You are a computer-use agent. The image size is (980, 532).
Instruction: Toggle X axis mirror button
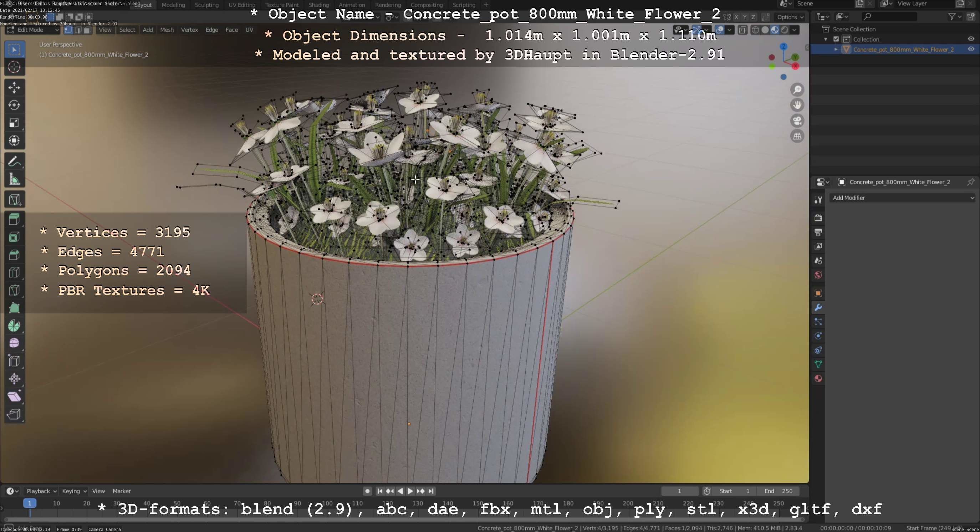point(736,17)
